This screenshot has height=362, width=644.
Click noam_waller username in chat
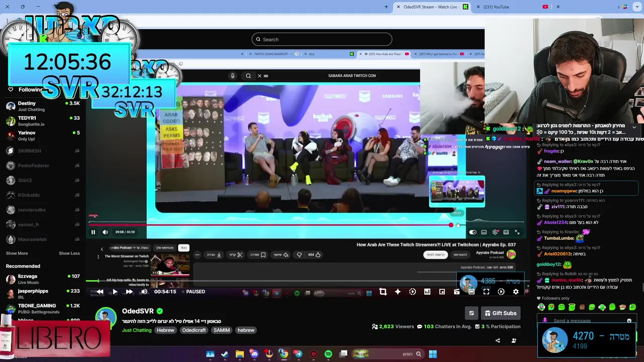click(557, 161)
